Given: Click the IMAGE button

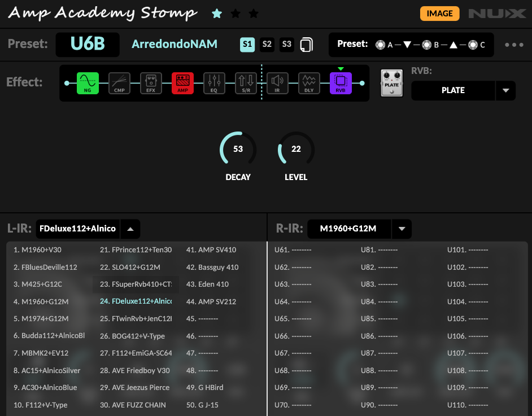Looking at the screenshot, I should pyautogui.click(x=440, y=14).
